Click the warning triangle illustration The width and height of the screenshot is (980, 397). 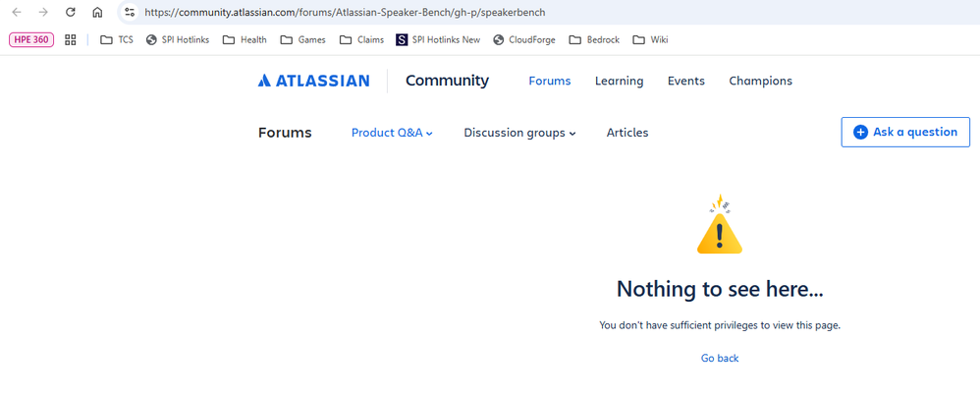(x=720, y=224)
